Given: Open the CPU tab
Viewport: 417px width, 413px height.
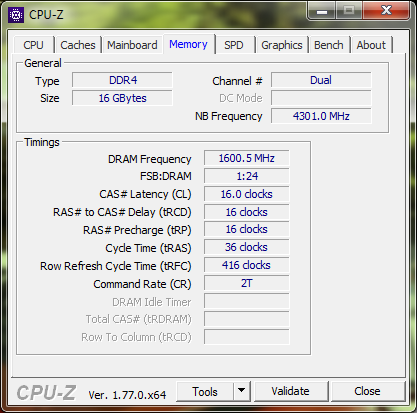Looking at the screenshot, I should [x=33, y=45].
